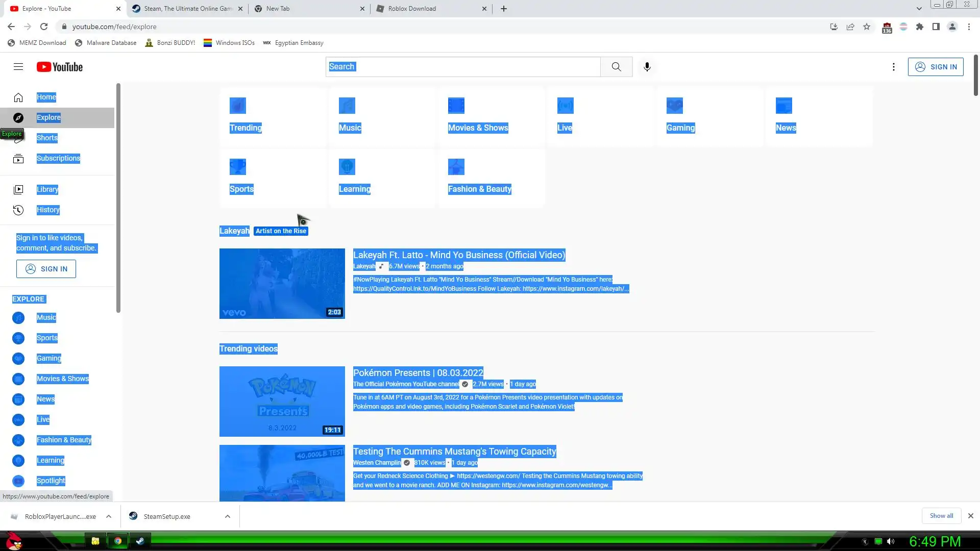
Task: Open the Chrome tab search dropdown arrow
Action: tap(919, 9)
